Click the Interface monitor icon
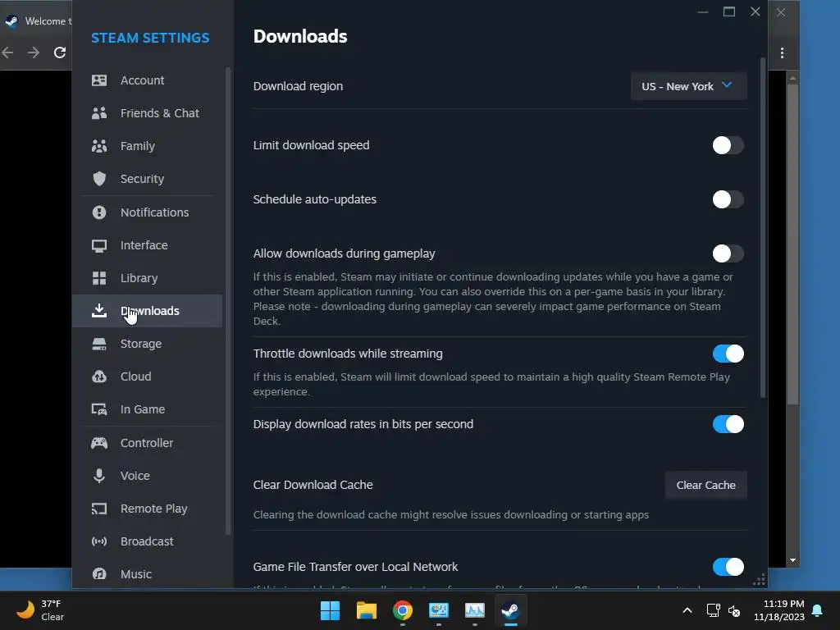 click(x=99, y=245)
